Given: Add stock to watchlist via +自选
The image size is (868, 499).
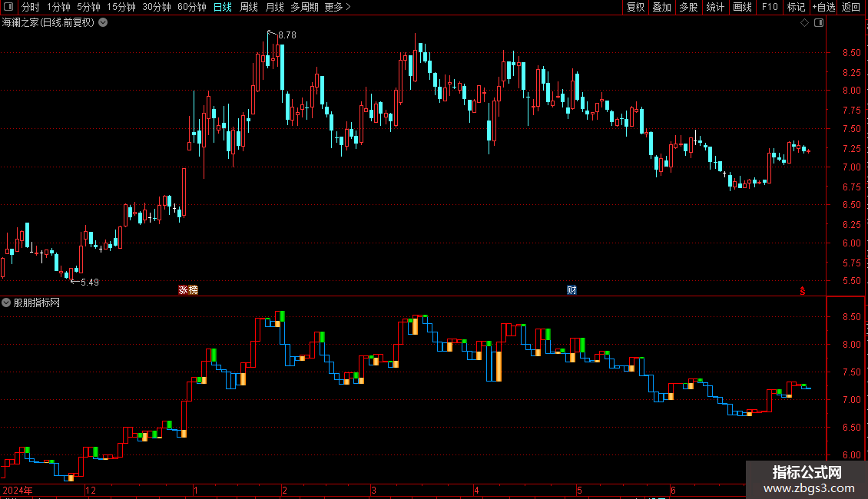Looking at the screenshot, I should tap(823, 7).
